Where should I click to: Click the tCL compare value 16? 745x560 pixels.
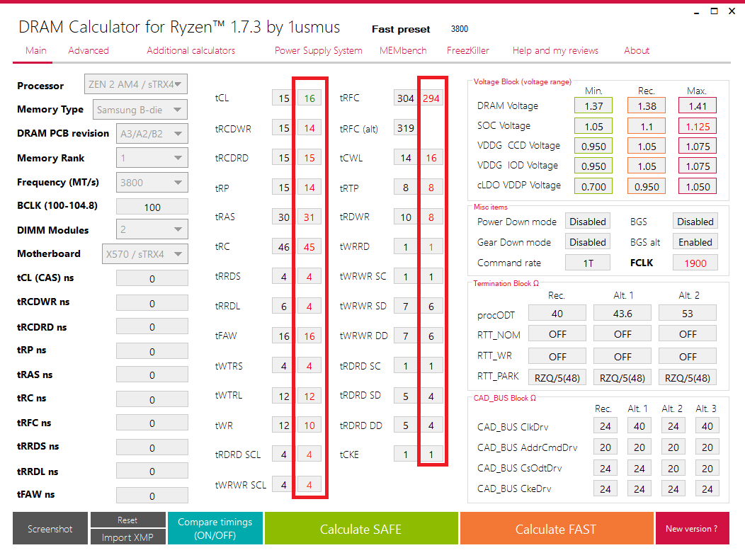(x=309, y=98)
